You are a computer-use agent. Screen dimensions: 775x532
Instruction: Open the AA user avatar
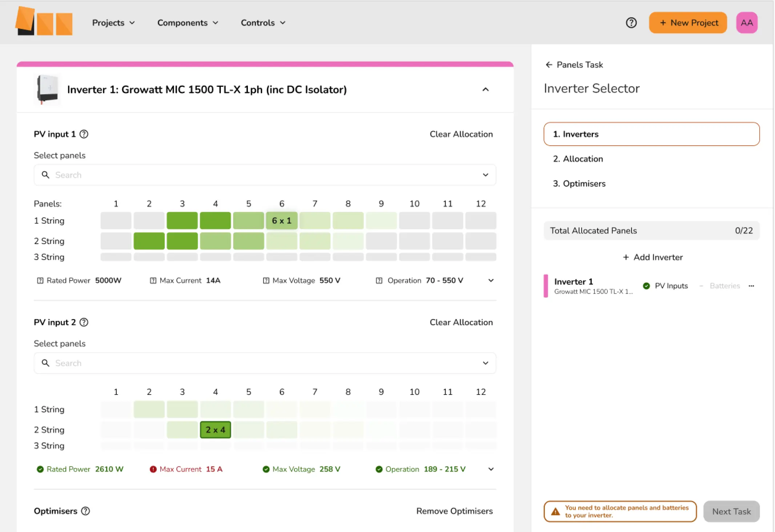pyautogui.click(x=747, y=23)
